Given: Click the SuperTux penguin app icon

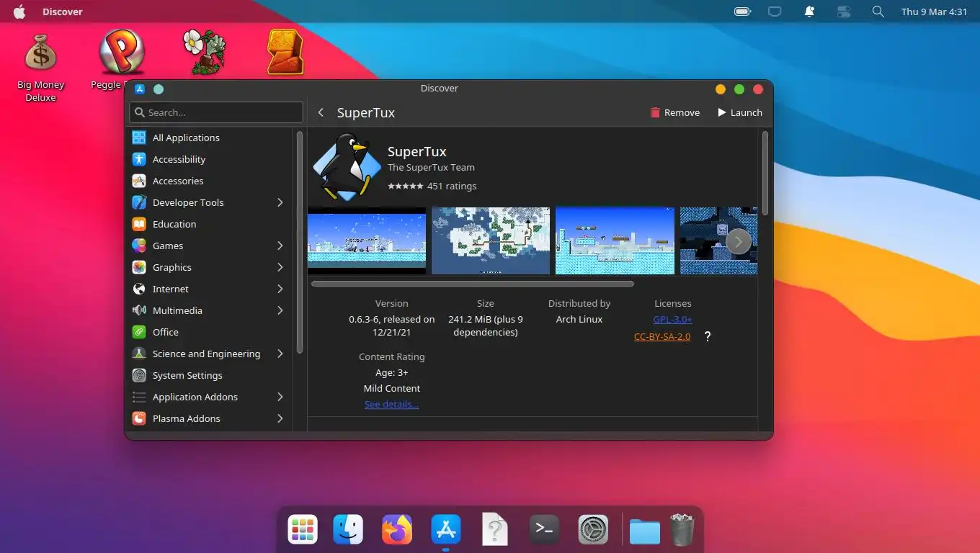Looking at the screenshot, I should coord(347,166).
